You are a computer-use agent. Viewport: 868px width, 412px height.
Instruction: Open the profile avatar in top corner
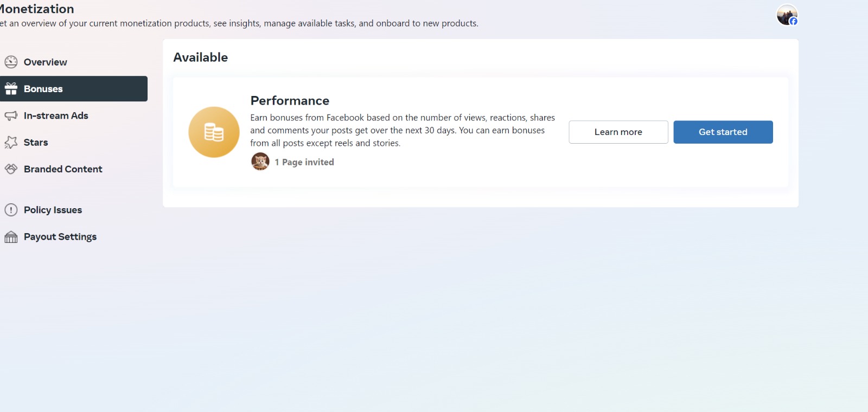pyautogui.click(x=787, y=15)
